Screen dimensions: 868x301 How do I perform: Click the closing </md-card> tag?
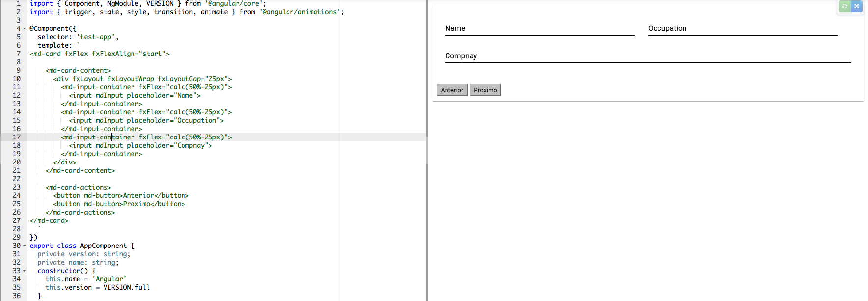49,220
